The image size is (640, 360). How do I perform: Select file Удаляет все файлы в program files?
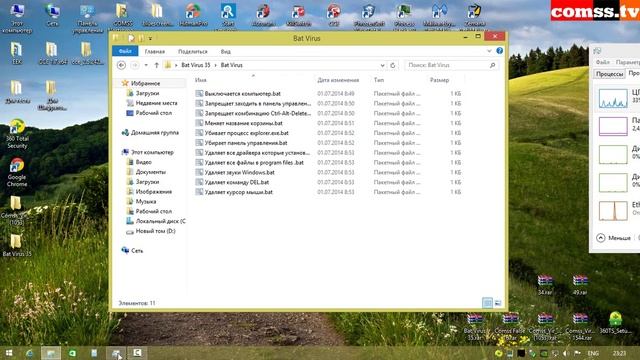click(254, 162)
